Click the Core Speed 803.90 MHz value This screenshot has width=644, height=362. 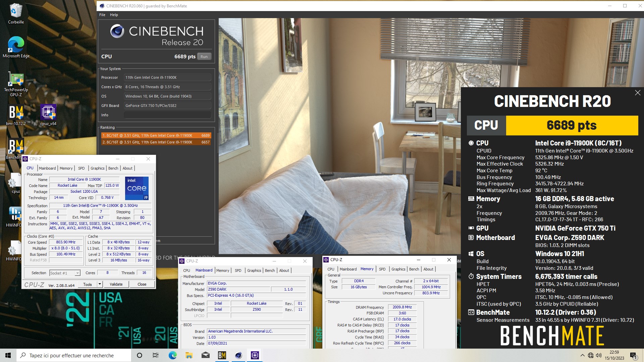[66, 242]
